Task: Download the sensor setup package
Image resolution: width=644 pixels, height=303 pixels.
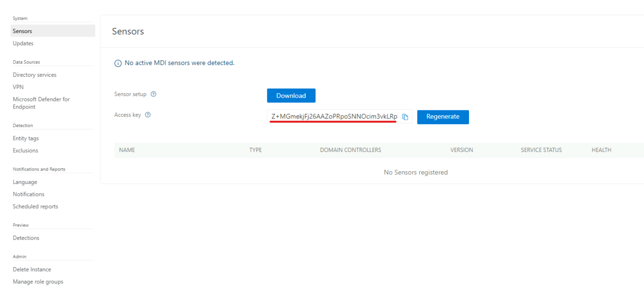Action: pyautogui.click(x=291, y=96)
